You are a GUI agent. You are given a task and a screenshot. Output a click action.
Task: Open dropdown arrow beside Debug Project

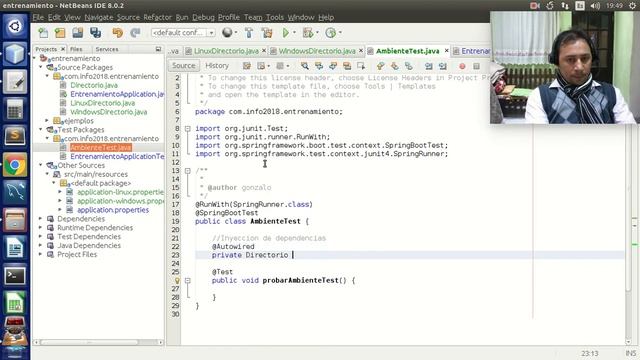pos(317,33)
